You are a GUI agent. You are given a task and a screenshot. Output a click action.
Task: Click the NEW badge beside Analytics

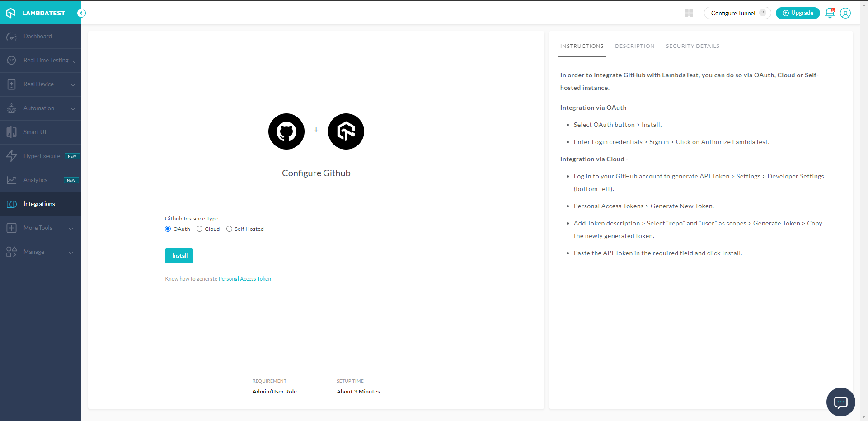pos(71,180)
